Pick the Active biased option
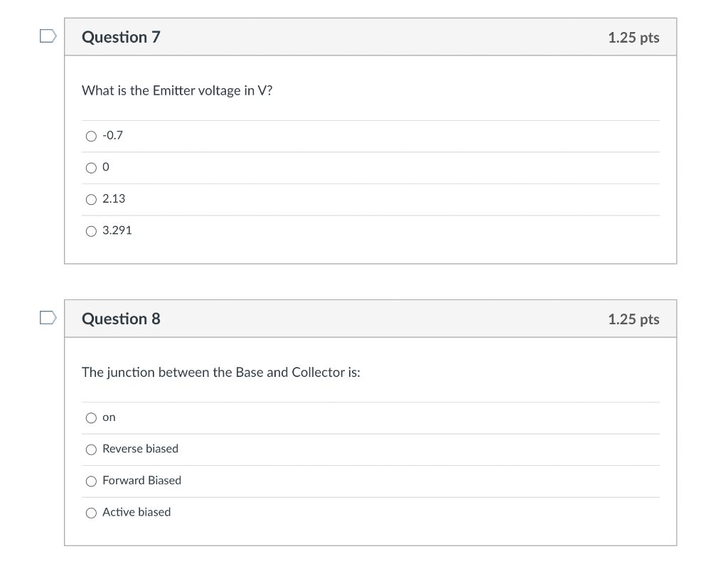The image size is (728, 586). point(91,513)
